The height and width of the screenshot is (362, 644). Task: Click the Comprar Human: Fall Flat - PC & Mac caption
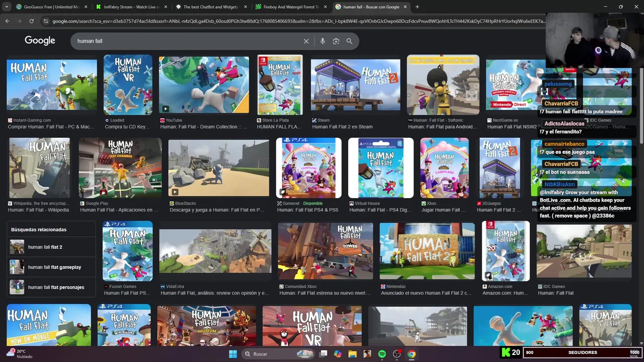click(51, 127)
